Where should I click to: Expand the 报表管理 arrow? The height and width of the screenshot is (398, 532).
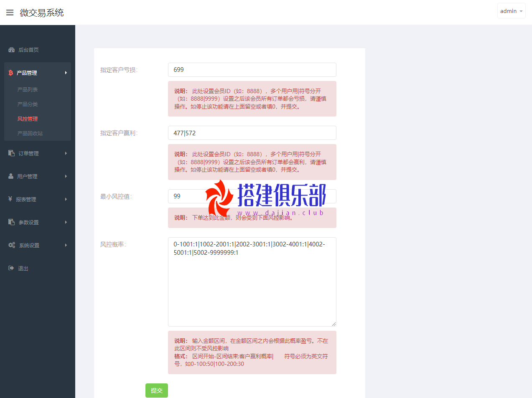click(66, 199)
